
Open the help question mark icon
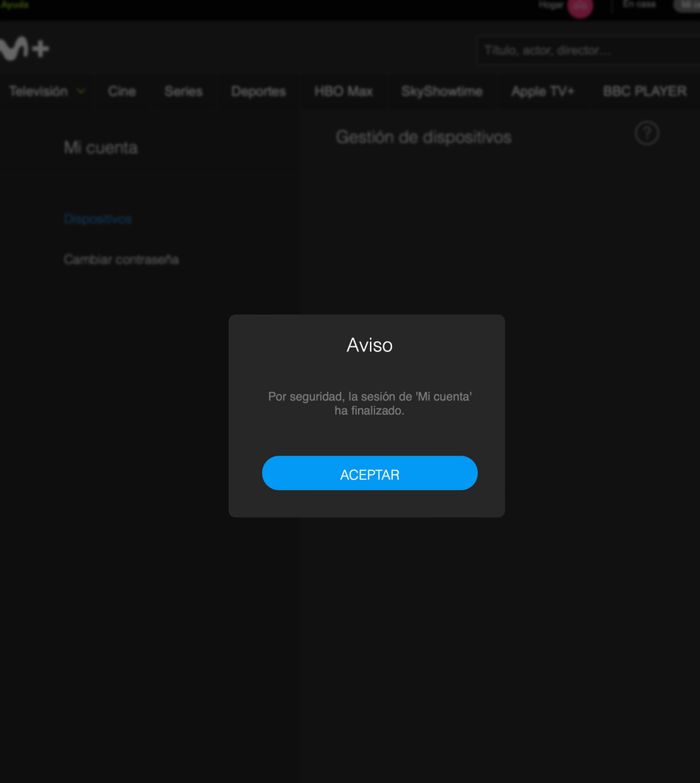click(x=647, y=133)
